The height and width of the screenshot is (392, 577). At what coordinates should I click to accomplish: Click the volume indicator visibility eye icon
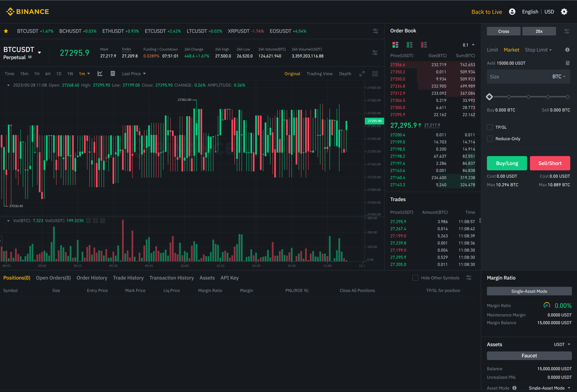[88, 220]
